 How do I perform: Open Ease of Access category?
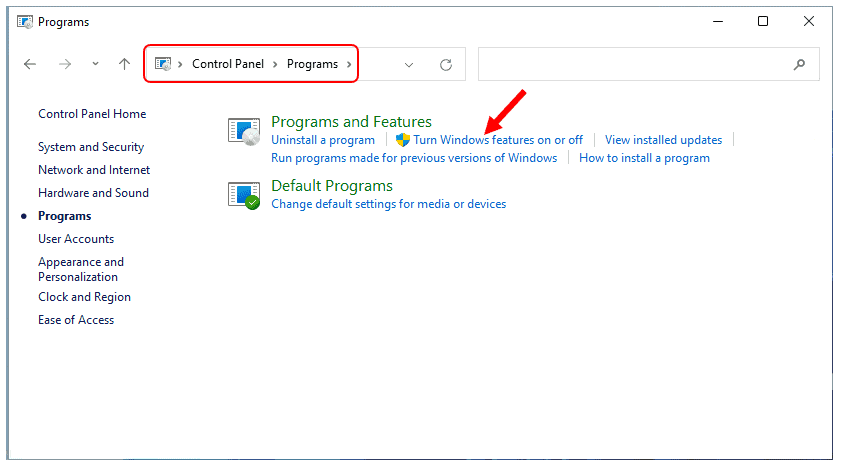point(76,320)
